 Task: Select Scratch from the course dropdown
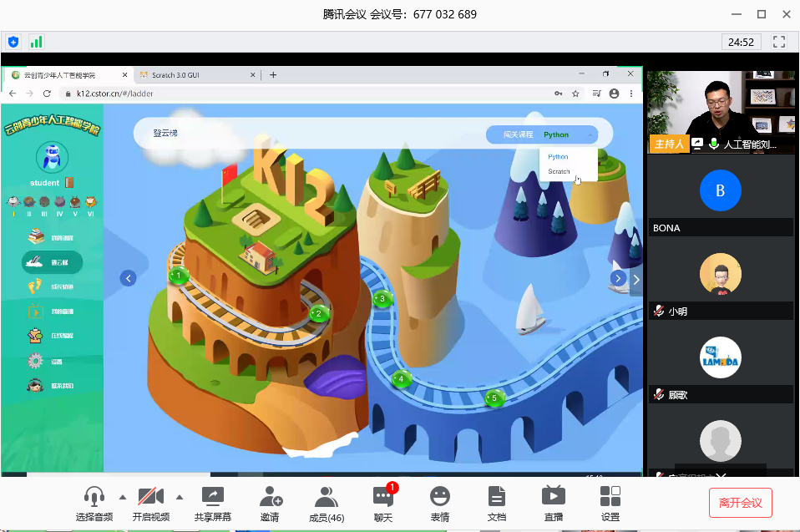(x=559, y=172)
